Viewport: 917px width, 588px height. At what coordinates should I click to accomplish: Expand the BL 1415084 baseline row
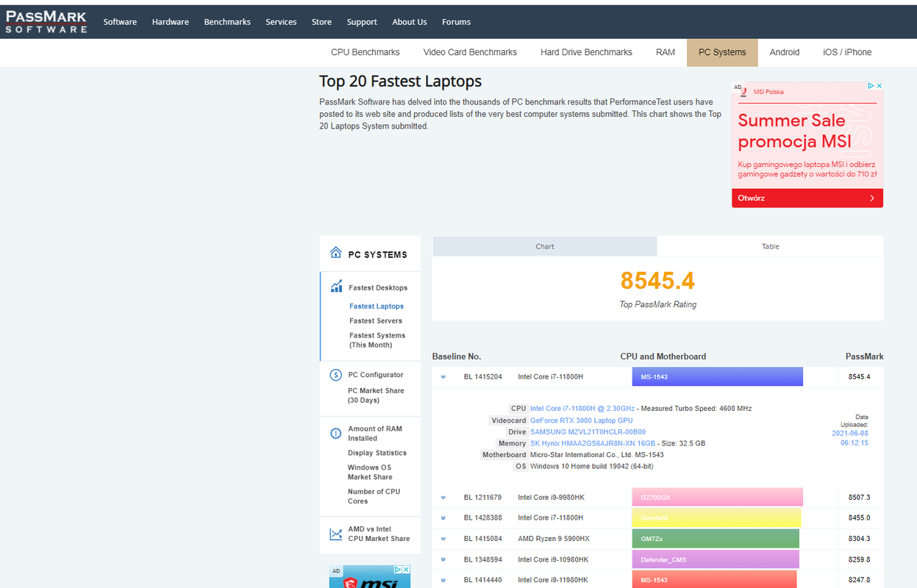click(443, 539)
